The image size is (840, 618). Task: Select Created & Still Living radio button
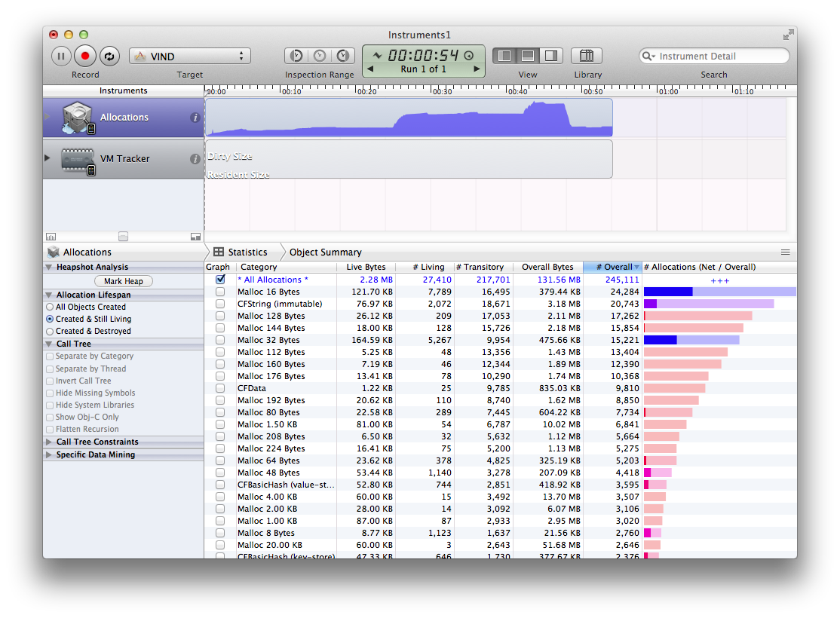[x=50, y=319]
